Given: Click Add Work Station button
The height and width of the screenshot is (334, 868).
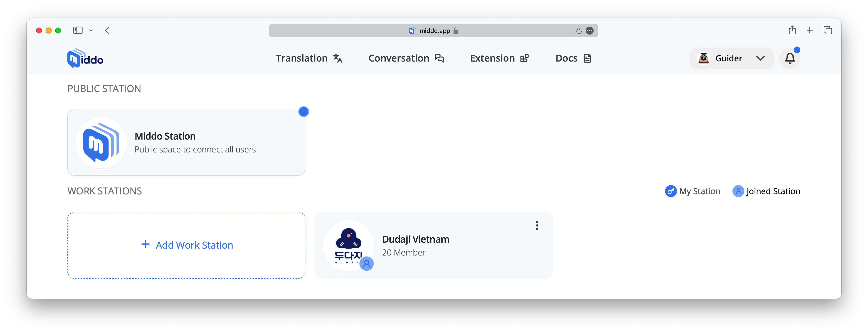Looking at the screenshot, I should [186, 245].
